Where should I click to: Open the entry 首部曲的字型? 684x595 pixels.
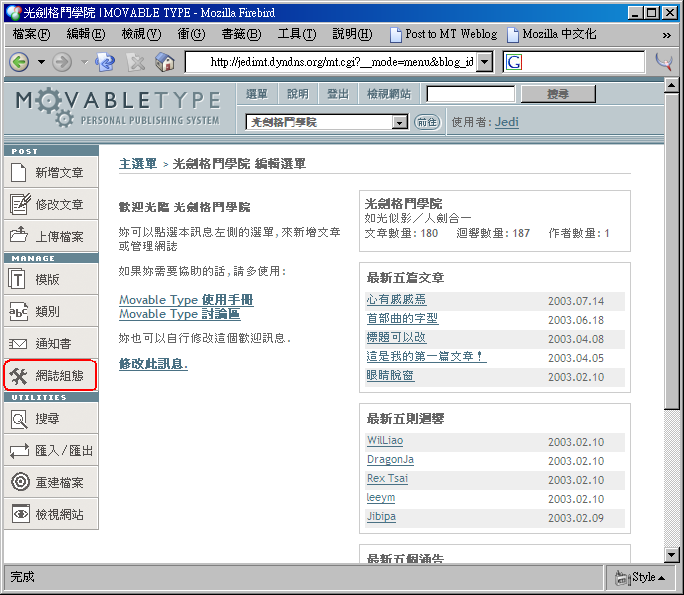point(402,318)
